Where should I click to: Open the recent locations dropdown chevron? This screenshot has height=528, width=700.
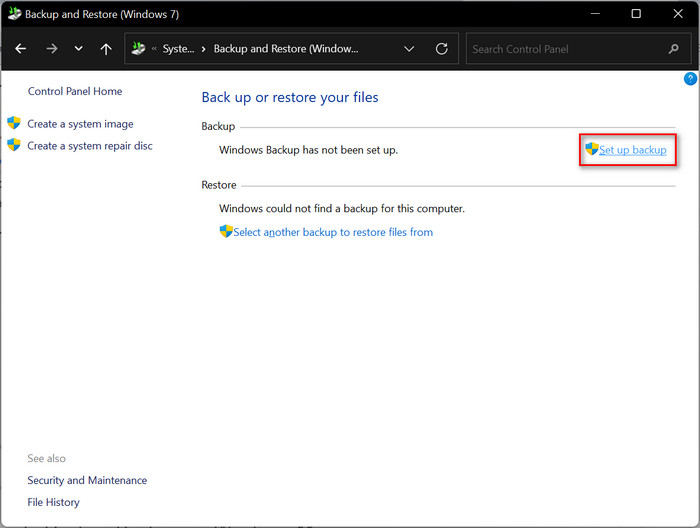point(79,49)
